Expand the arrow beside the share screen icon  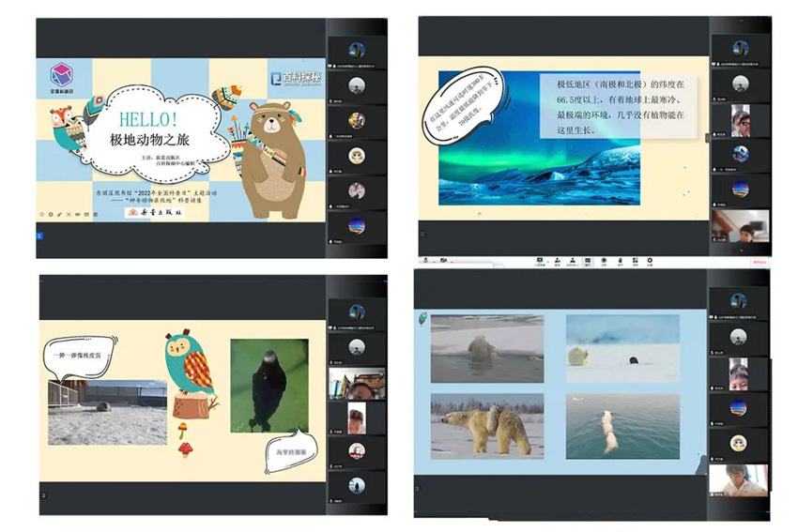tap(549, 260)
